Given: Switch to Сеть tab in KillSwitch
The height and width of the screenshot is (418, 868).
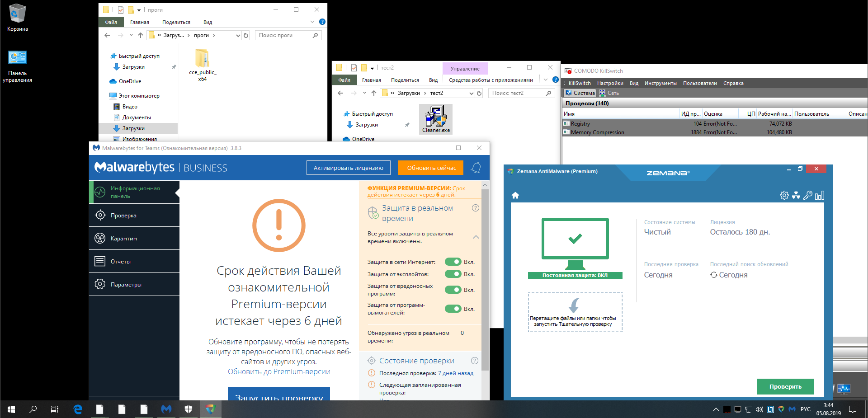Looking at the screenshot, I should (609, 93).
